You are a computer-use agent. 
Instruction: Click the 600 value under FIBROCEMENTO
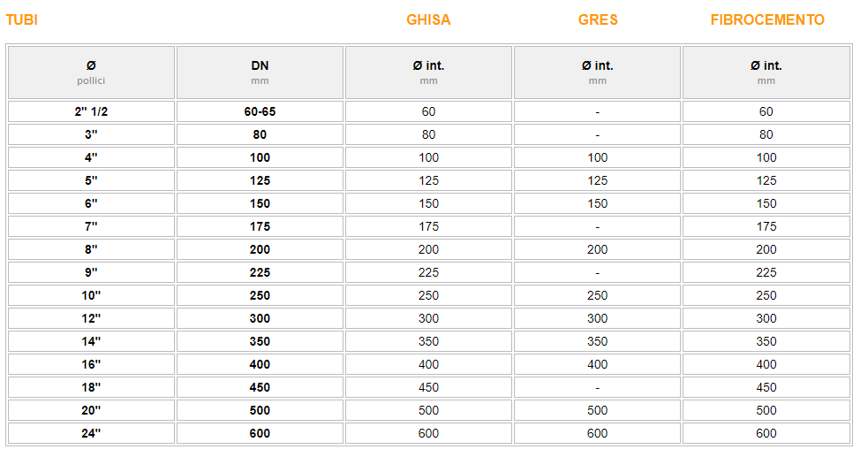[x=766, y=433]
